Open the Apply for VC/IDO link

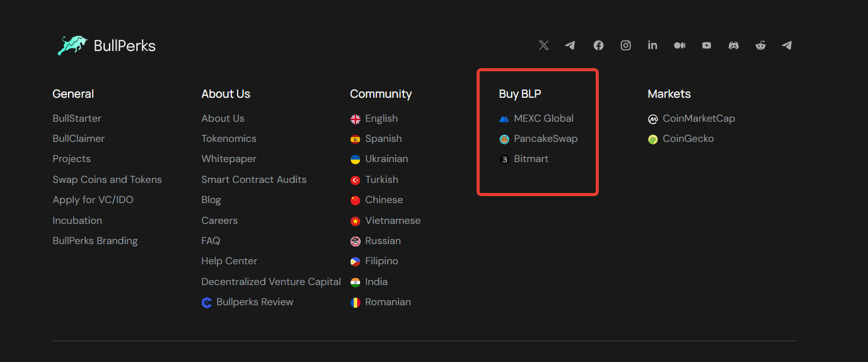(93, 200)
